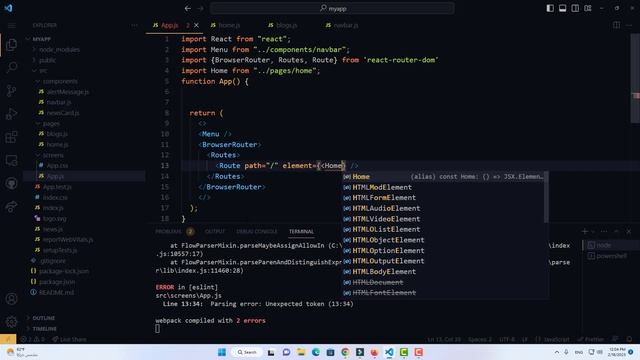
Task: Open the GitHub view in activity bar
Action: click(11, 183)
